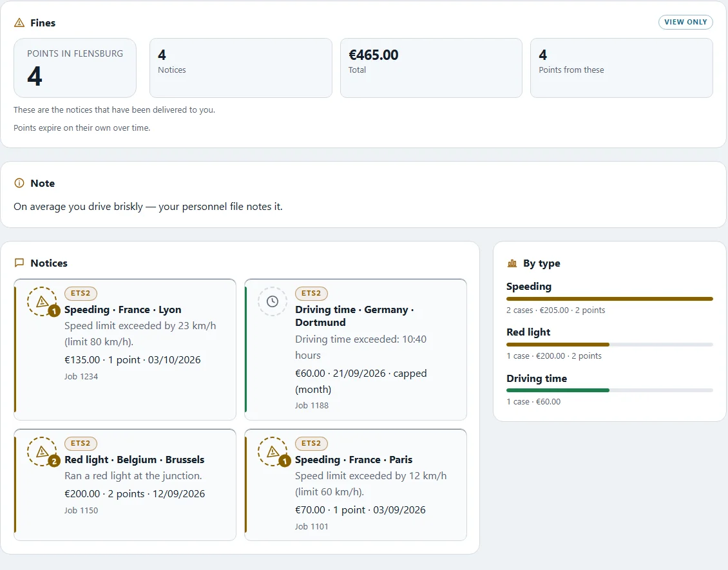Click the Red light progress bar in By type
This screenshot has width=728, height=570.
[609, 345]
